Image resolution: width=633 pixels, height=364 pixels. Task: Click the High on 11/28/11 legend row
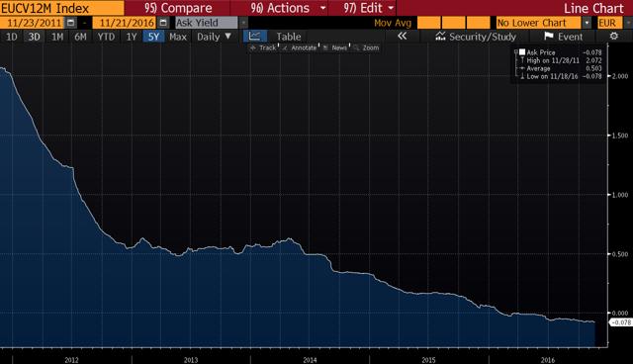pos(561,60)
